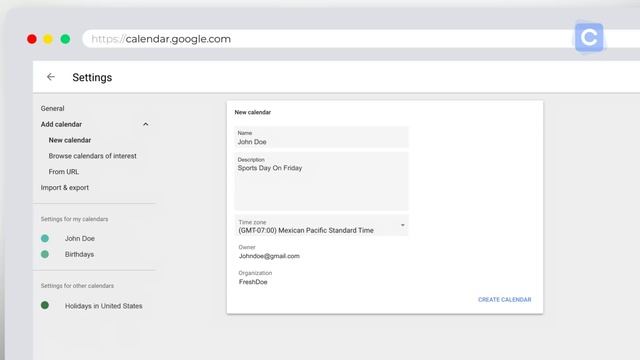640x360 pixels.
Task: Click Birthdays calendar color dot
Action: pyautogui.click(x=45, y=254)
